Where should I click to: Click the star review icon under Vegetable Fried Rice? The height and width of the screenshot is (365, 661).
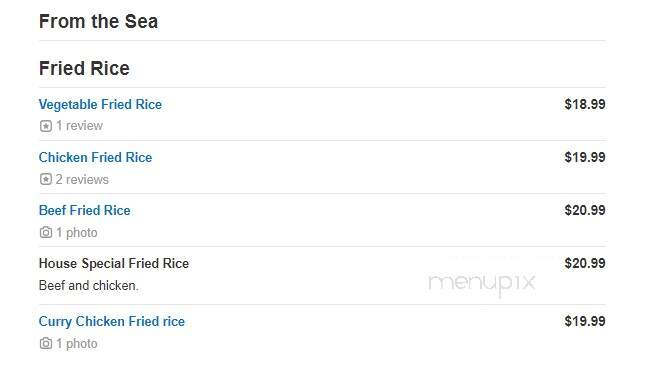pos(46,126)
